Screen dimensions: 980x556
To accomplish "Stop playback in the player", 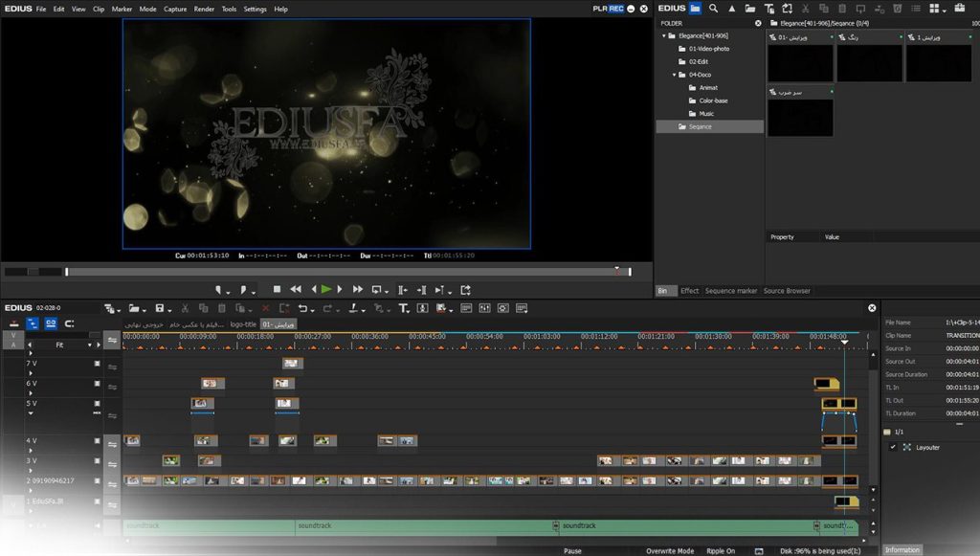I will point(277,289).
